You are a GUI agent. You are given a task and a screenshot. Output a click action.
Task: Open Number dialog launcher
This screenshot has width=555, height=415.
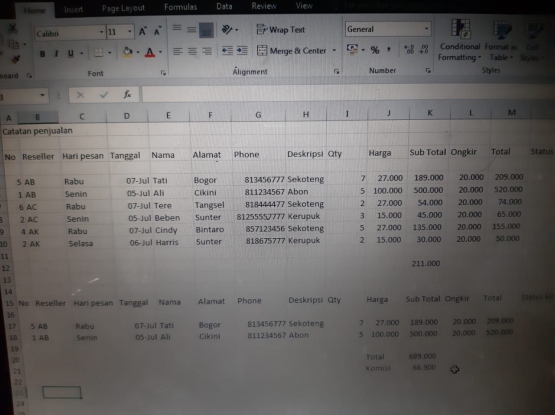[x=428, y=70]
